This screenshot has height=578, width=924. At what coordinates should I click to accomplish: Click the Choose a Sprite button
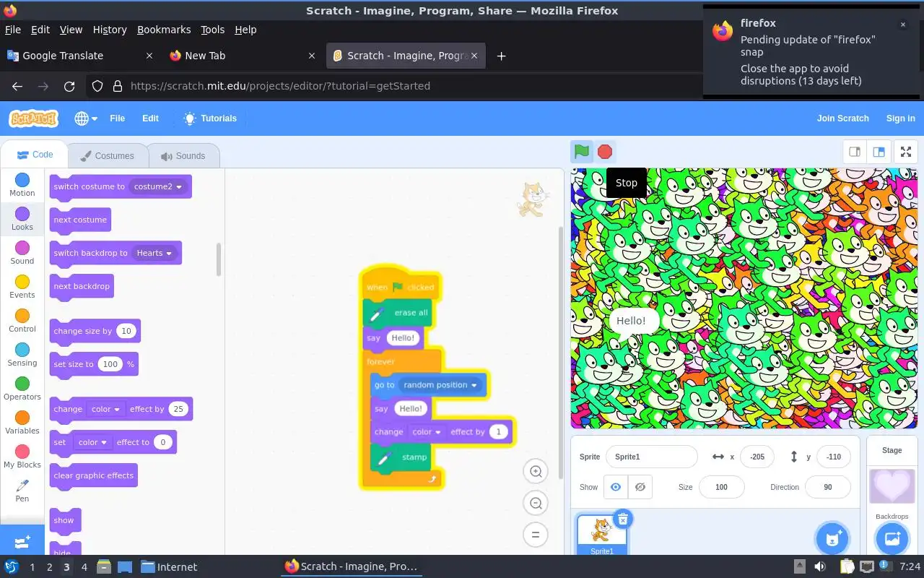832,539
